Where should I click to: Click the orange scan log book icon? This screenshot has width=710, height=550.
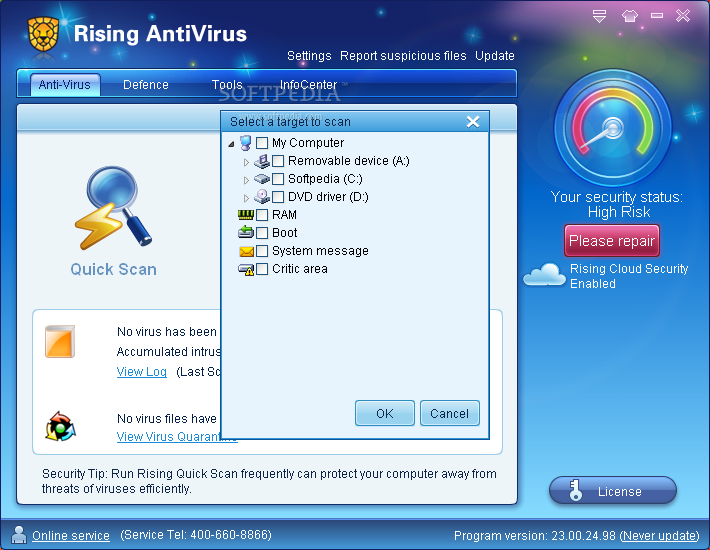tap(60, 341)
